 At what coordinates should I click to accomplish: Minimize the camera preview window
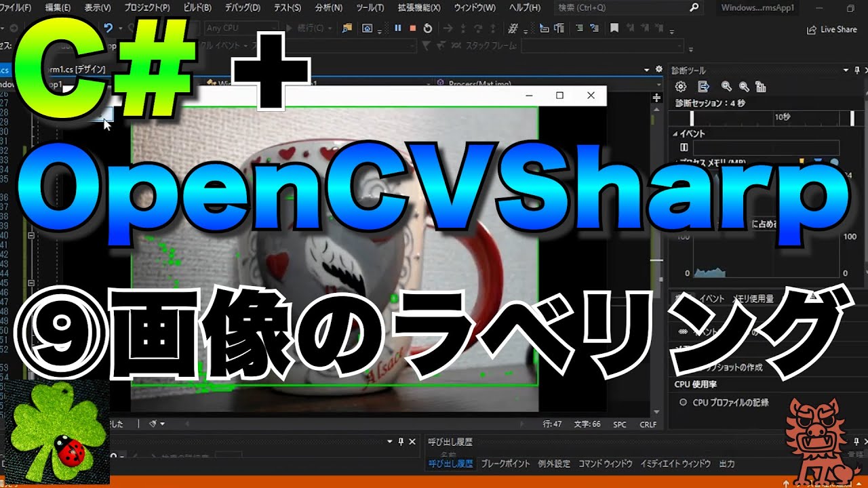pyautogui.click(x=529, y=96)
